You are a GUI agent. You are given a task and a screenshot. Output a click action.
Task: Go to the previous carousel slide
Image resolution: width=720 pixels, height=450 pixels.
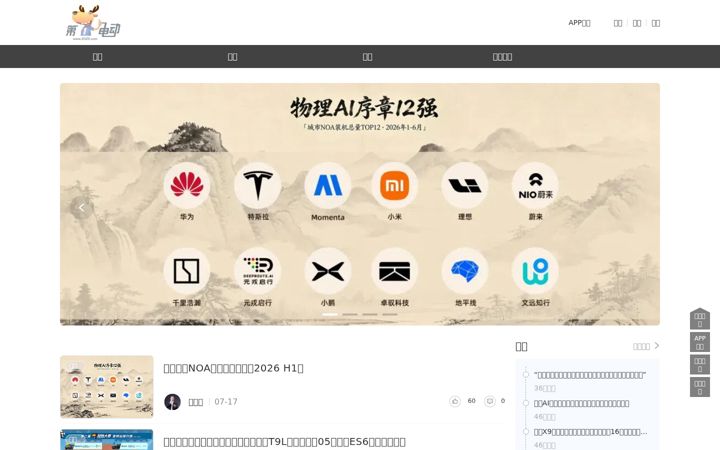click(82, 208)
